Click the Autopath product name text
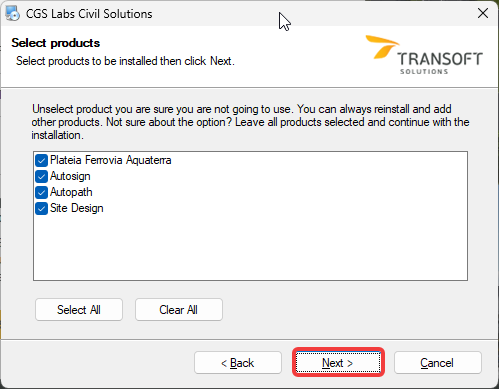This screenshot has height=389, width=499. (x=71, y=192)
